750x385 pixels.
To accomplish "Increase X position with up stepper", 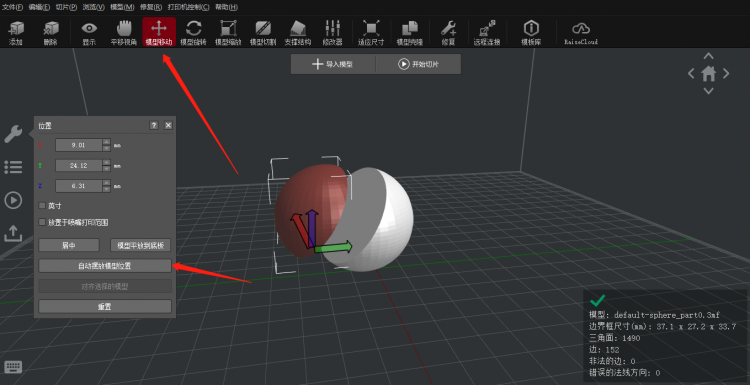I will click(106, 142).
